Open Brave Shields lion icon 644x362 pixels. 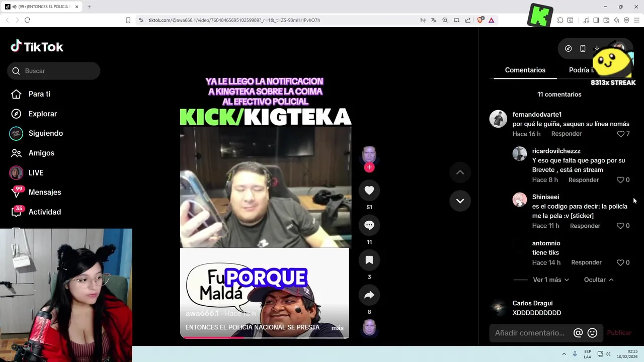(480, 20)
